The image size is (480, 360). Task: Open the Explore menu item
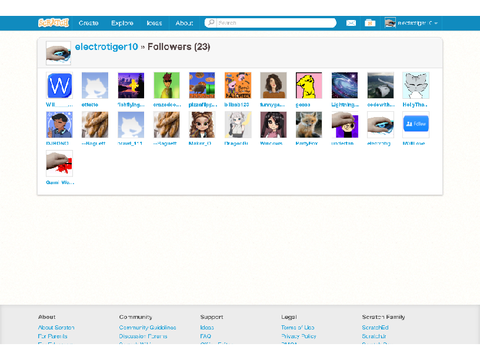122,23
